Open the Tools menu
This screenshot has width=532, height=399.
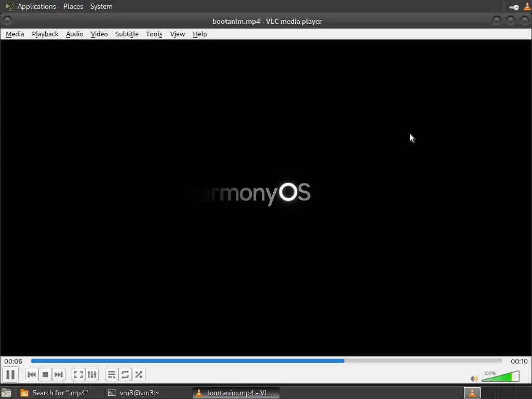tap(154, 34)
